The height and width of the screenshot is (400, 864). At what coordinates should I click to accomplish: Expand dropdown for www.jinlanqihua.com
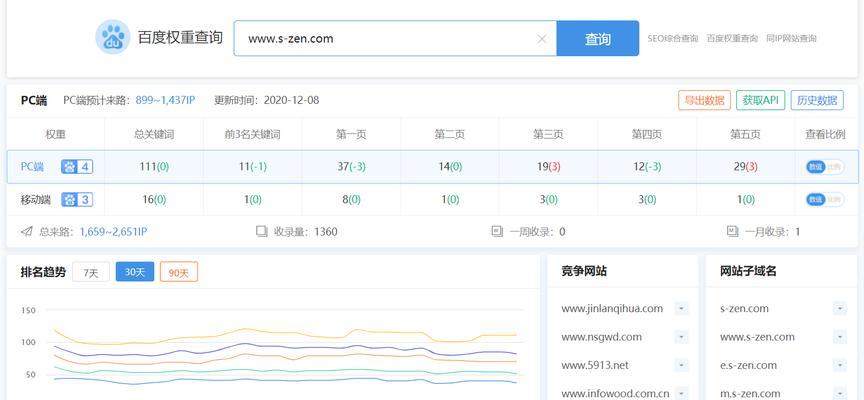(x=682, y=309)
